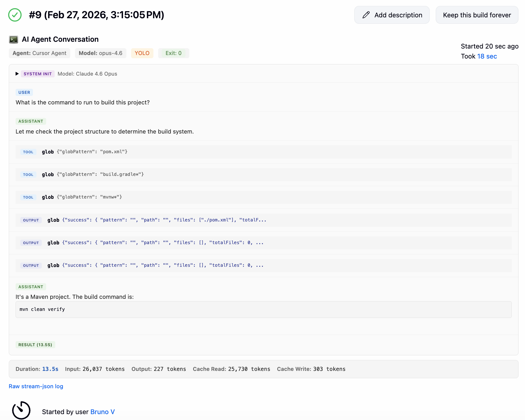Open the Raw stream-json log

(36, 386)
